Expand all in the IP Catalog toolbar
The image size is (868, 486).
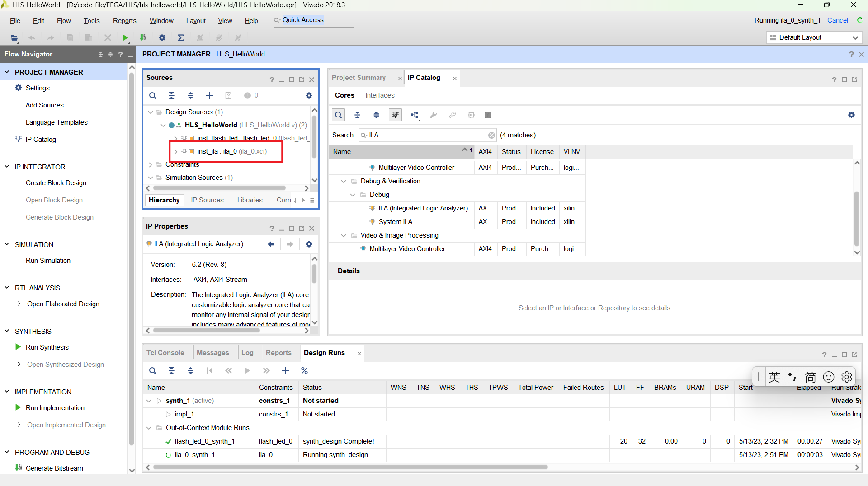[376, 115]
